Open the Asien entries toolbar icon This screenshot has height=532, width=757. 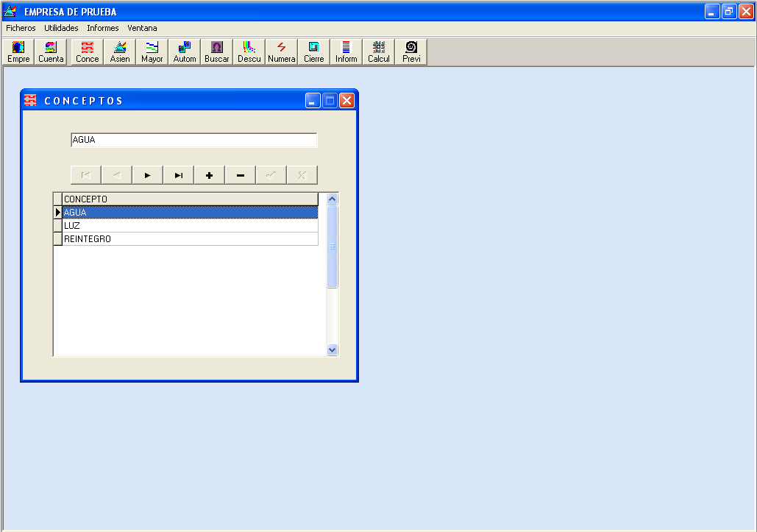click(x=120, y=52)
